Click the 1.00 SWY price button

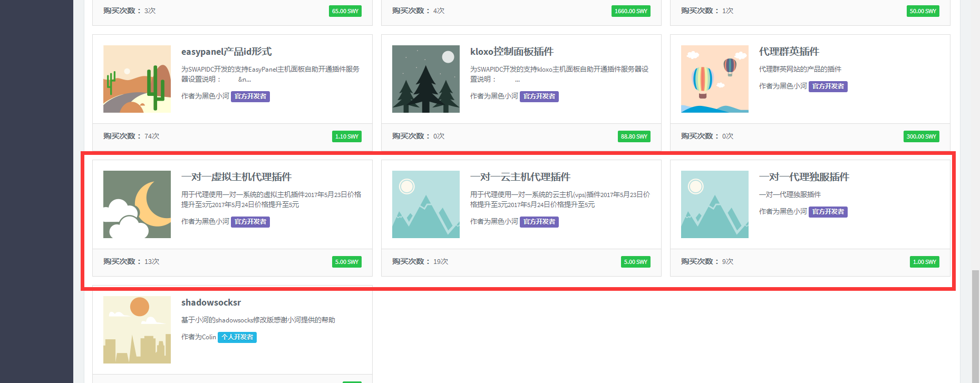click(x=924, y=262)
